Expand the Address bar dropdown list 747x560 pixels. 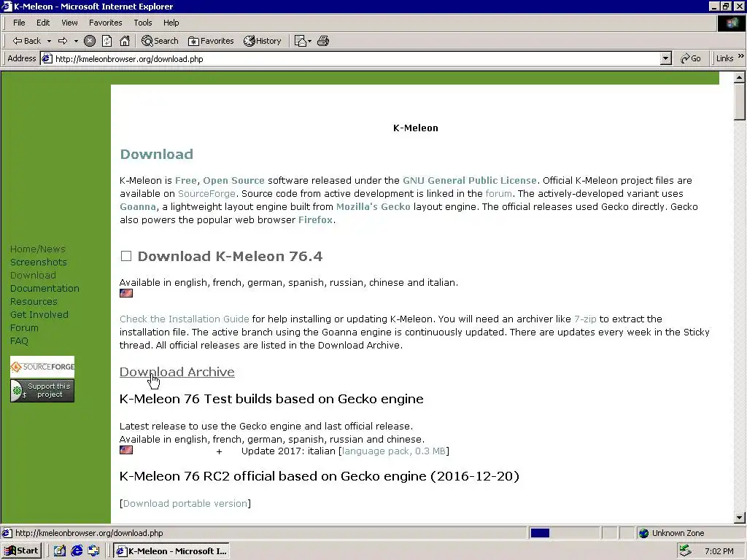pos(666,58)
